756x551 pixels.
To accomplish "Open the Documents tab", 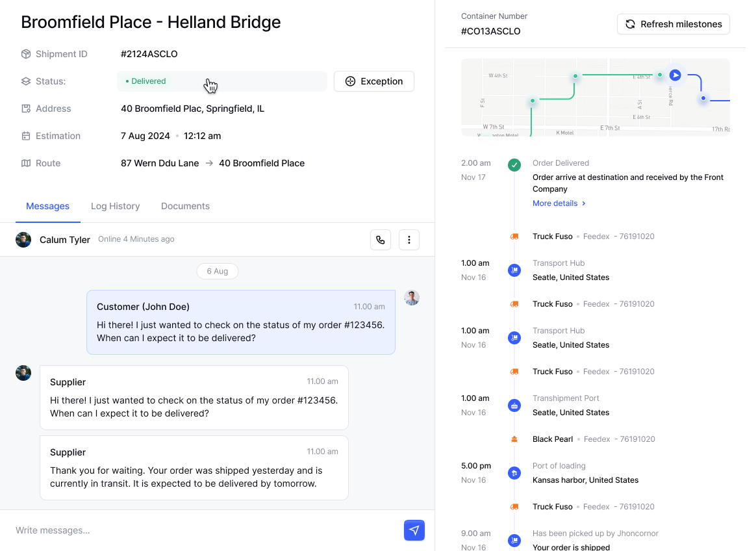I will pyautogui.click(x=185, y=206).
